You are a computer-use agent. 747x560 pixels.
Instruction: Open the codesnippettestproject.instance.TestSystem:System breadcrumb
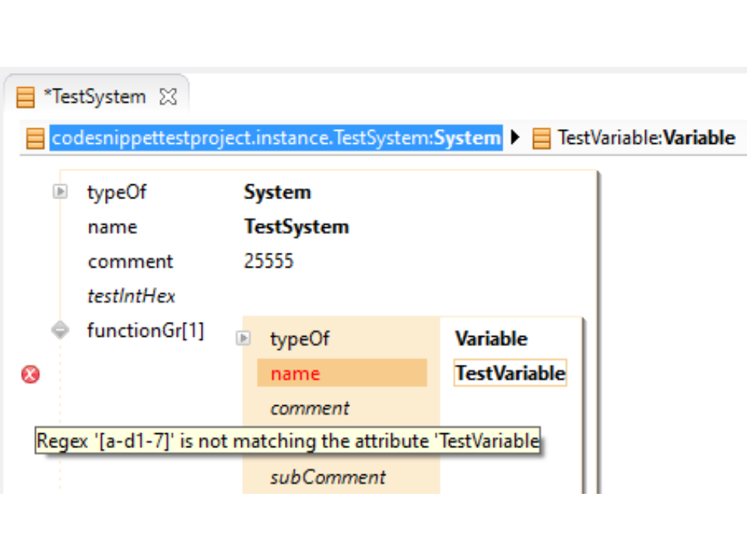(x=275, y=138)
